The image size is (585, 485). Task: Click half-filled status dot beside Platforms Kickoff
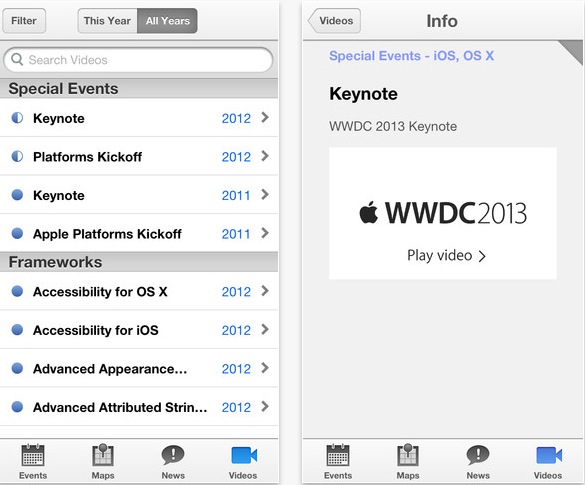(17, 156)
